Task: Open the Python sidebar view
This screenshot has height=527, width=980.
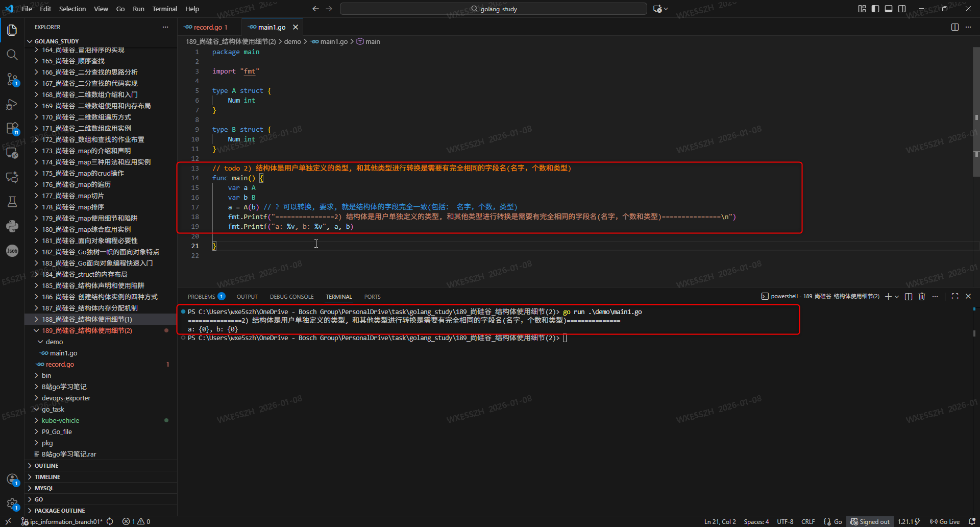Action: pyautogui.click(x=12, y=226)
